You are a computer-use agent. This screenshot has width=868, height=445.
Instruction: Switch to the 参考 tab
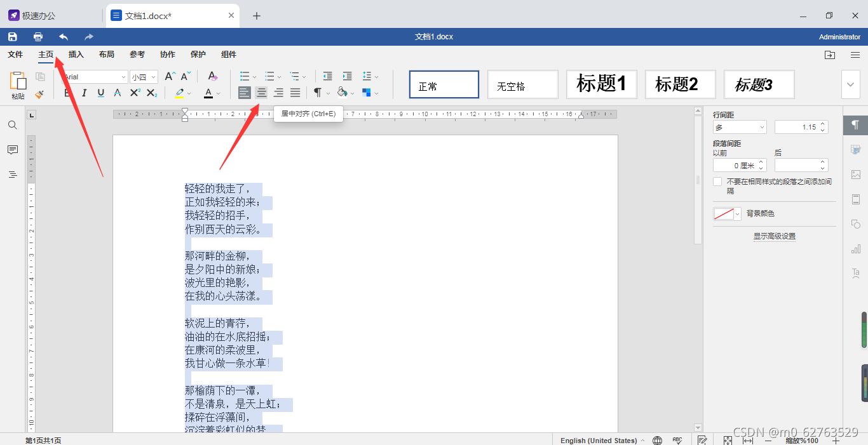coord(137,55)
